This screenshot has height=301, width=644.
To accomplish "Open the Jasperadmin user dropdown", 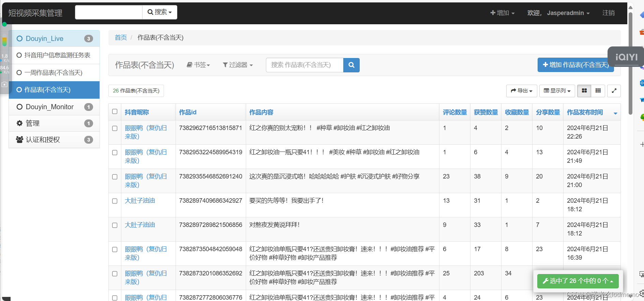I will coord(558,13).
